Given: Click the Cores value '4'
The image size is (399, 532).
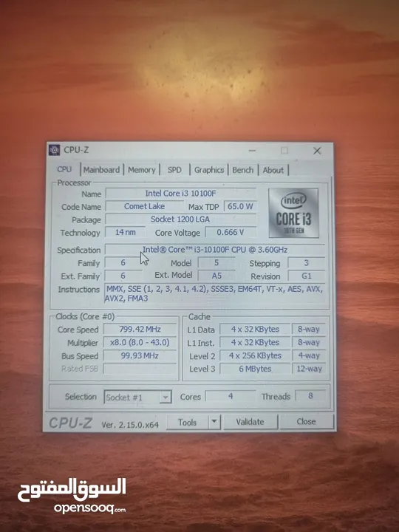Looking at the screenshot, I should point(231,396).
